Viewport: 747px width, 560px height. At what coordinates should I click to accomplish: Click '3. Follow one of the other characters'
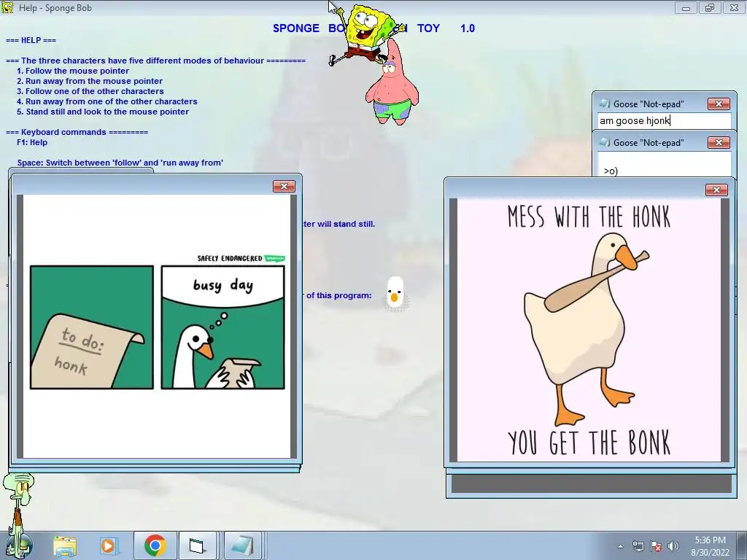click(90, 91)
